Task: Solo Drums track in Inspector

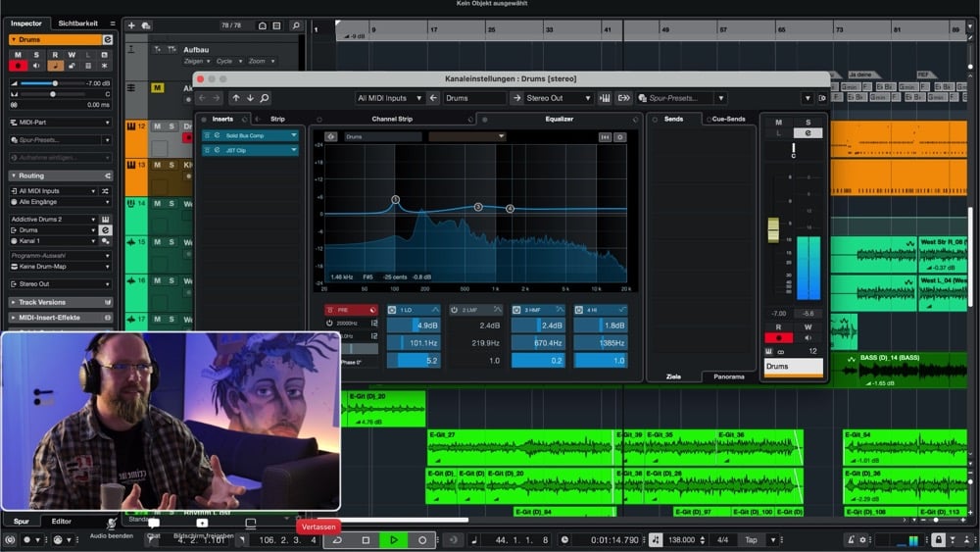Action: (36, 55)
